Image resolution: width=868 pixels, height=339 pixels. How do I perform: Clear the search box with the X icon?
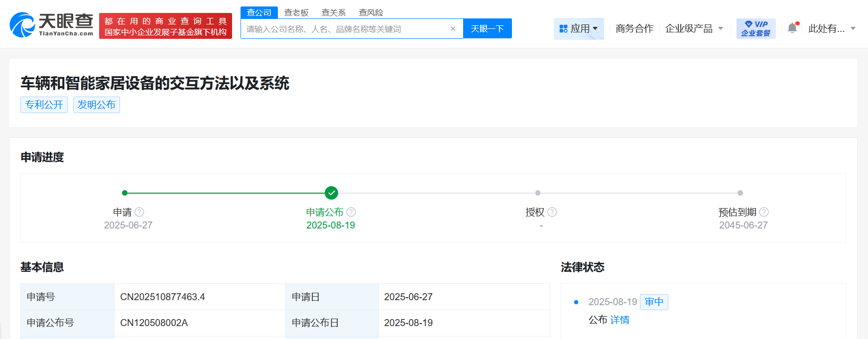[453, 29]
